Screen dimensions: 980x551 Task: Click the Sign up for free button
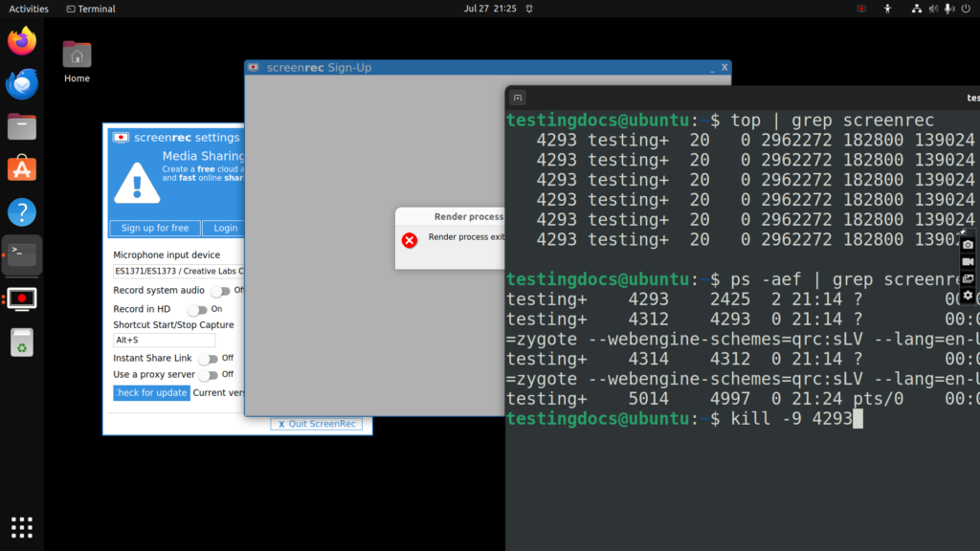pos(155,228)
